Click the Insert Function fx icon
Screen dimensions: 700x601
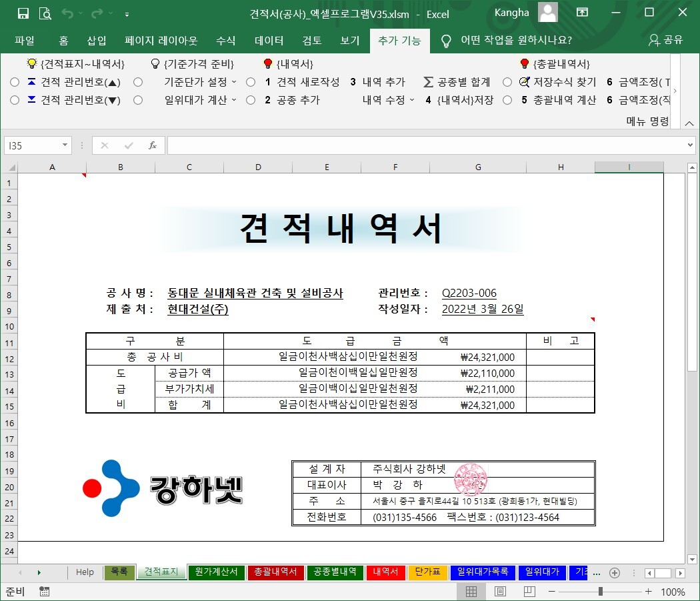pos(153,145)
